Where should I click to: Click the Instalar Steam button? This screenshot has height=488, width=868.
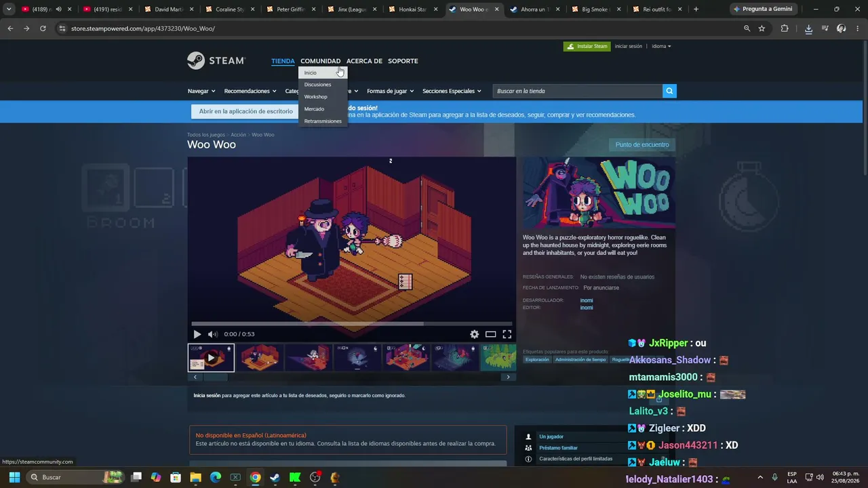(x=587, y=46)
